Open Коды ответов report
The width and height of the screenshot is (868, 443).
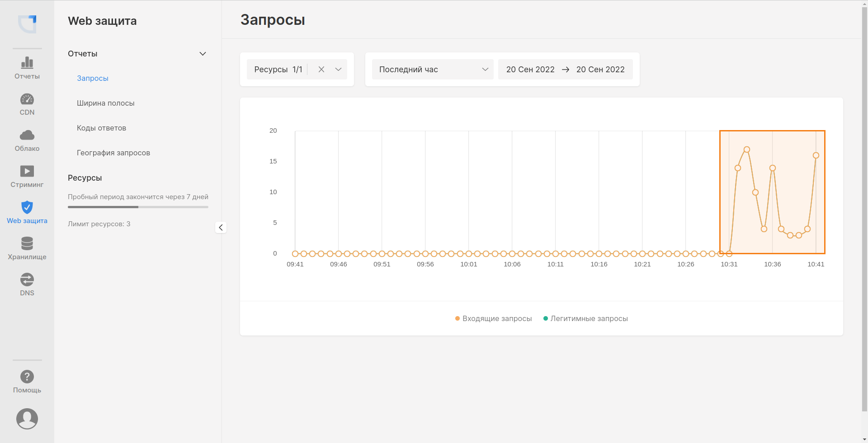pyautogui.click(x=101, y=128)
